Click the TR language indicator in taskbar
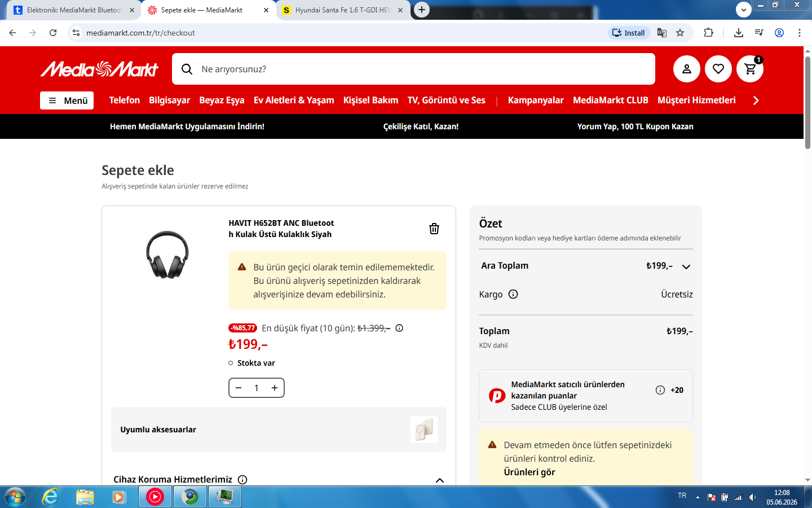This screenshot has width=812, height=508. (682, 496)
